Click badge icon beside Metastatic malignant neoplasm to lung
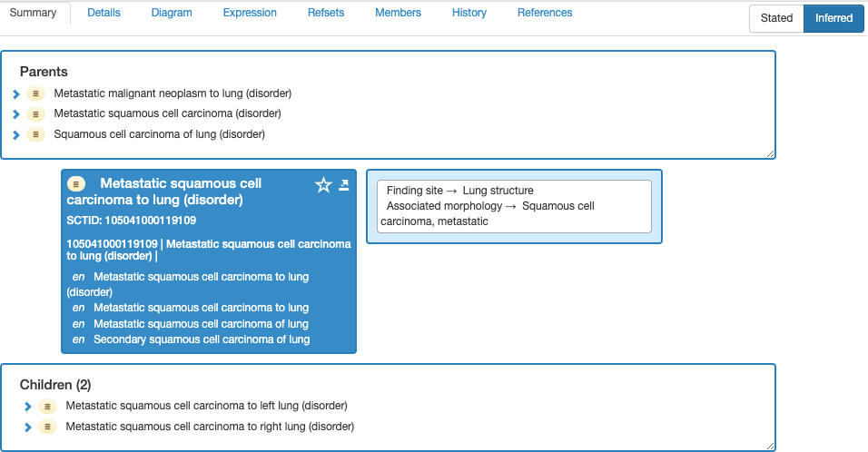Viewport: 868px width, 452px height. [35, 93]
